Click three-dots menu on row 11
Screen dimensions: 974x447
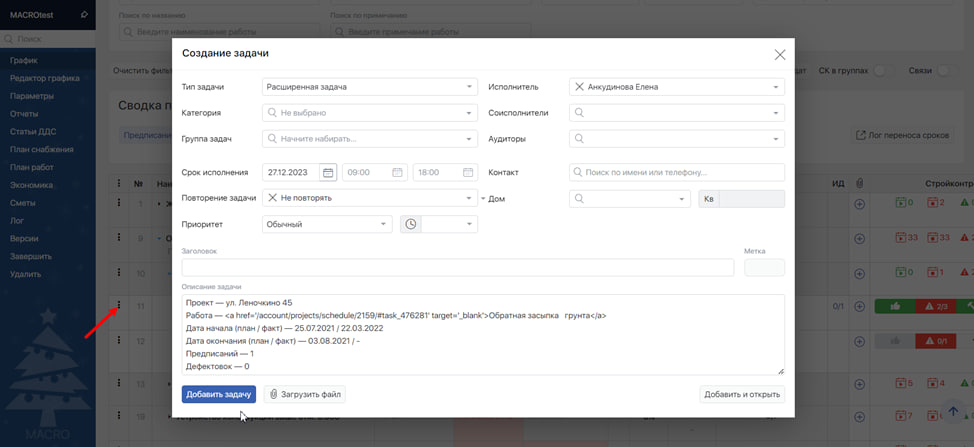point(119,306)
